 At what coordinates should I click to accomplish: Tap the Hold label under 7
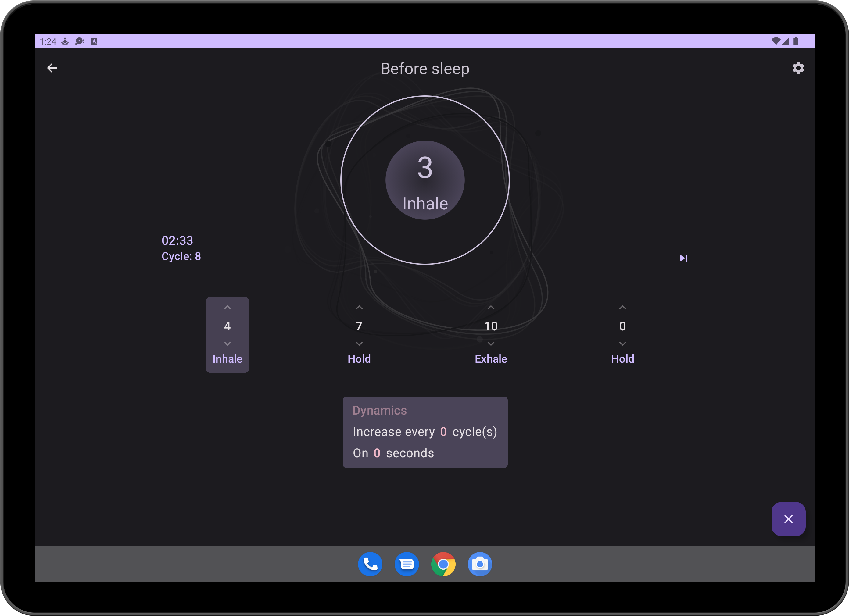pos(359,359)
